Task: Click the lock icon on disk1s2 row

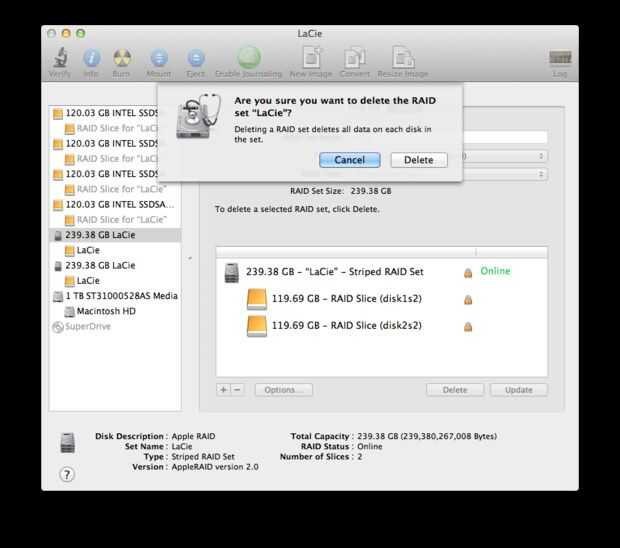Action: 468,299
